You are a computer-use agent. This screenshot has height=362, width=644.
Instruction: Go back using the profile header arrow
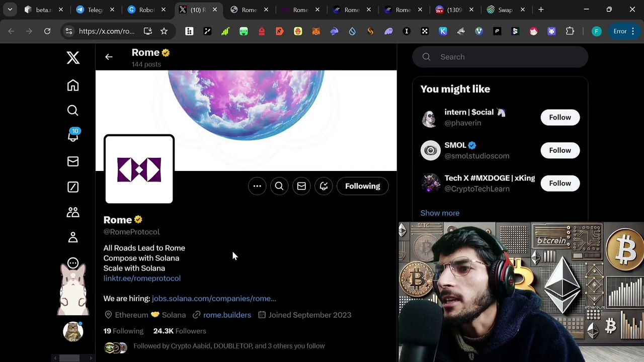coord(109,57)
